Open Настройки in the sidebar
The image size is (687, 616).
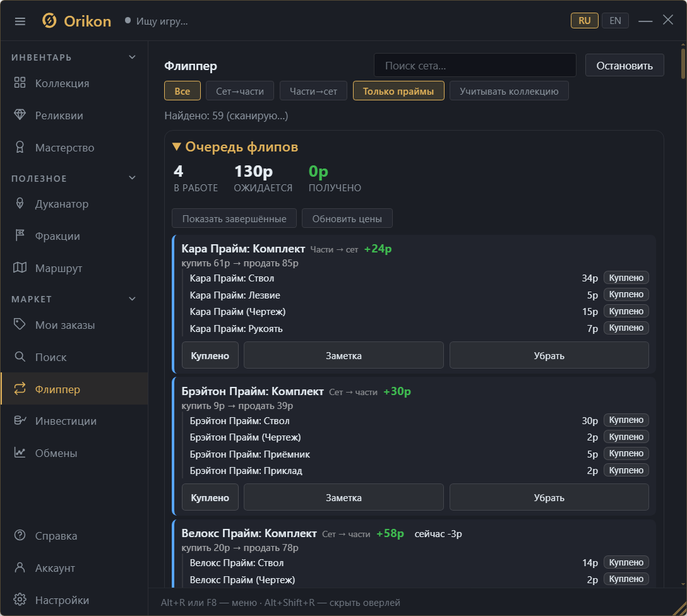point(74,600)
